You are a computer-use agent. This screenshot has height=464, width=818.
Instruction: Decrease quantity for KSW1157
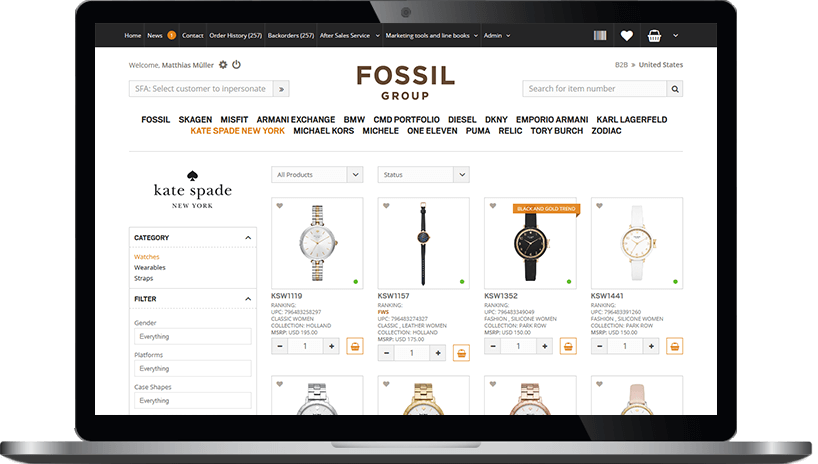(x=386, y=353)
